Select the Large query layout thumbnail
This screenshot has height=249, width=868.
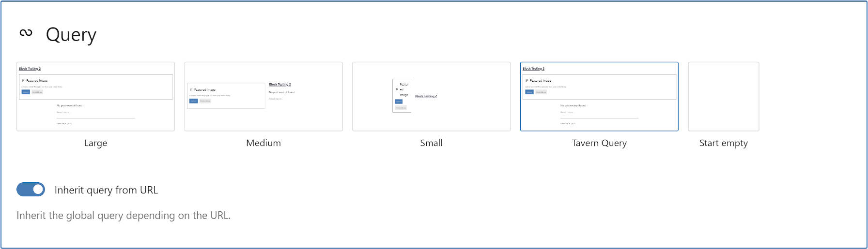click(x=95, y=96)
